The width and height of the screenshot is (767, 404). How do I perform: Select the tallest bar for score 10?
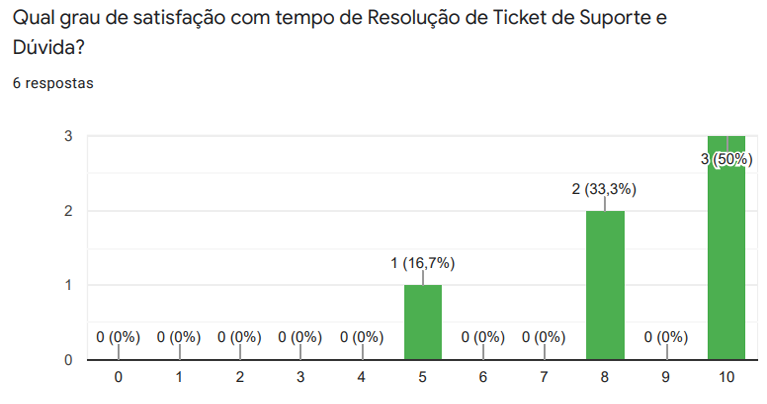click(725, 260)
